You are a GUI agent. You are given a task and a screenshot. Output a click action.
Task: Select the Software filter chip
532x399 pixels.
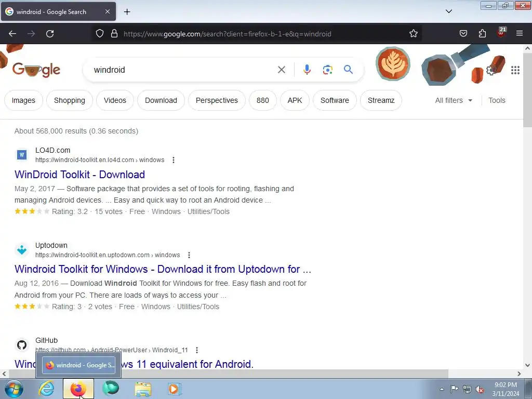pos(335,100)
